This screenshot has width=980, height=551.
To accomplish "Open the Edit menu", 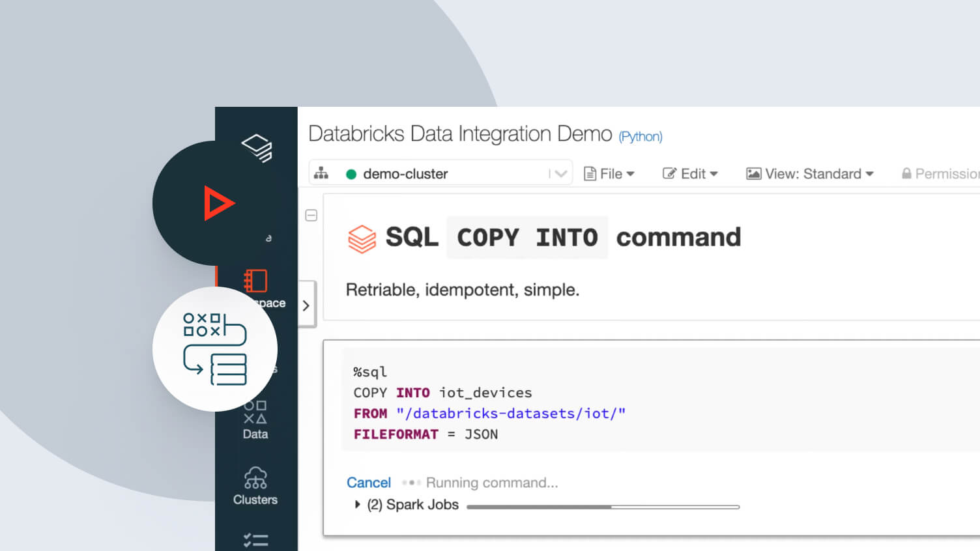I will pyautogui.click(x=690, y=174).
